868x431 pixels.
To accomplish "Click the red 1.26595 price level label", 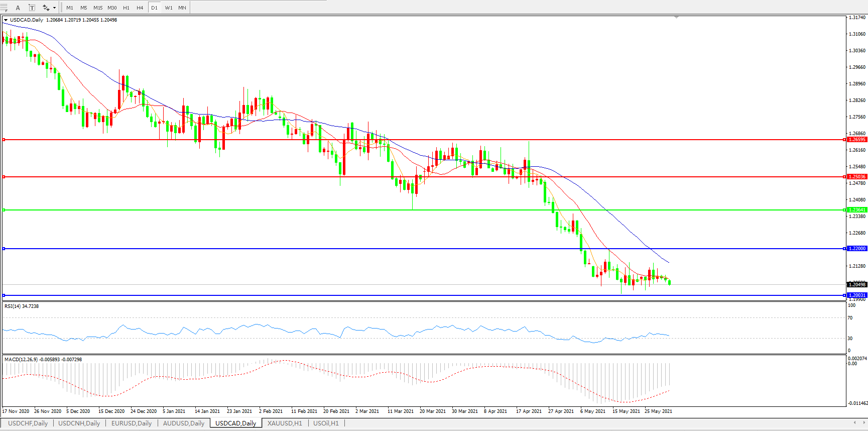I will [856, 140].
